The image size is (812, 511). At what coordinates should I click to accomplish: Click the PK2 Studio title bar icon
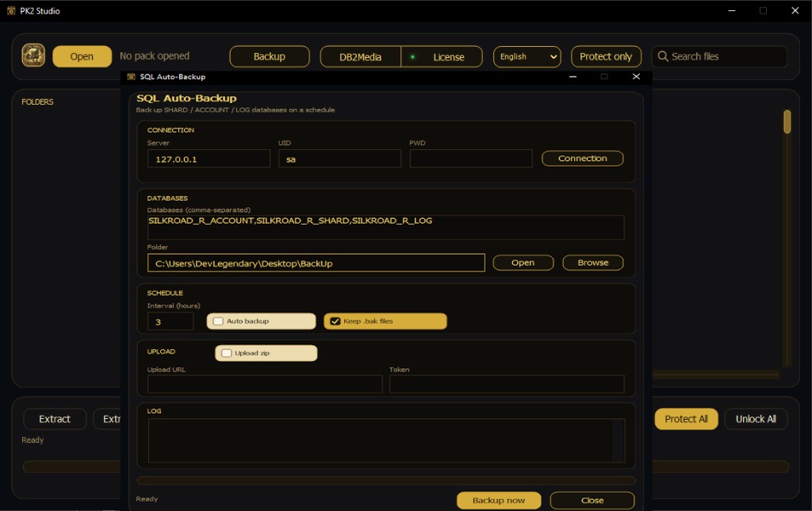click(11, 10)
